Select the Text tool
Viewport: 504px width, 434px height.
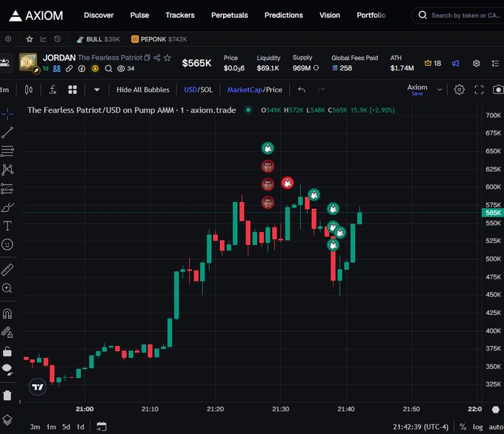pyautogui.click(x=7, y=226)
